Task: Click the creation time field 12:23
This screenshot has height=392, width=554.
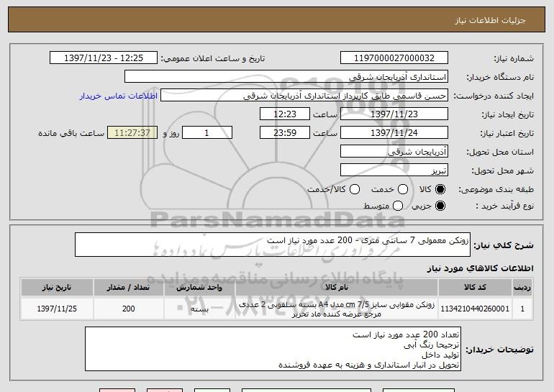Action: pos(285,114)
